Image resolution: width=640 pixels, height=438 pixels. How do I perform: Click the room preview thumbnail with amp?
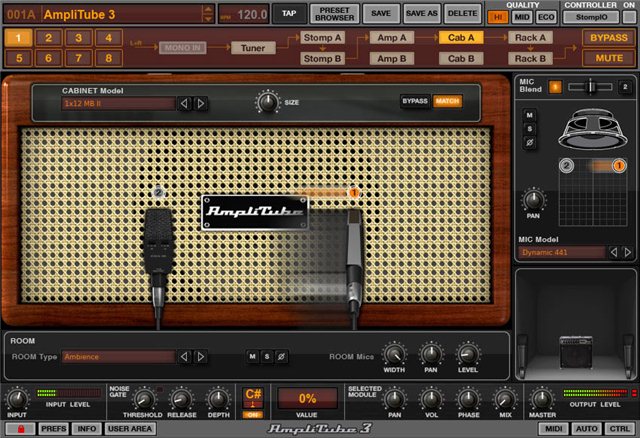click(576, 325)
